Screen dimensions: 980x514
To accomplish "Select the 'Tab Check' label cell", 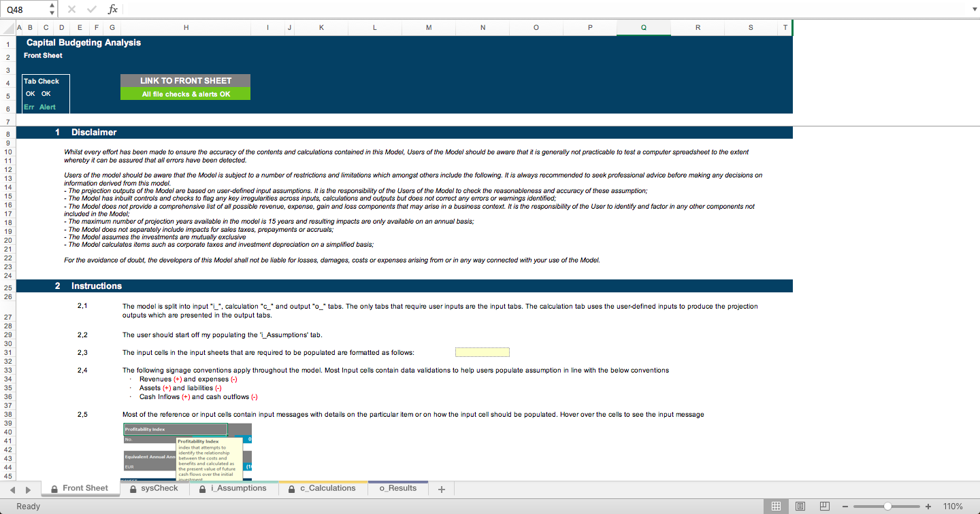I will (x=42, y=81).
